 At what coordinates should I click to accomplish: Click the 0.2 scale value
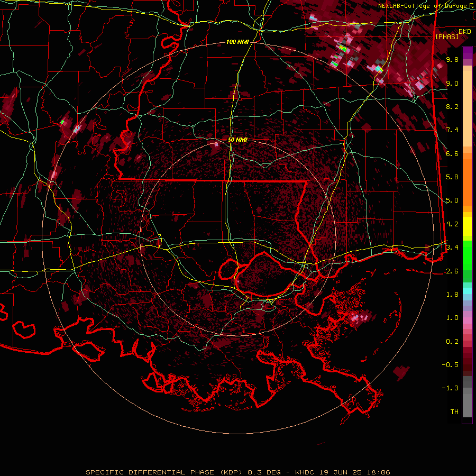452,342
